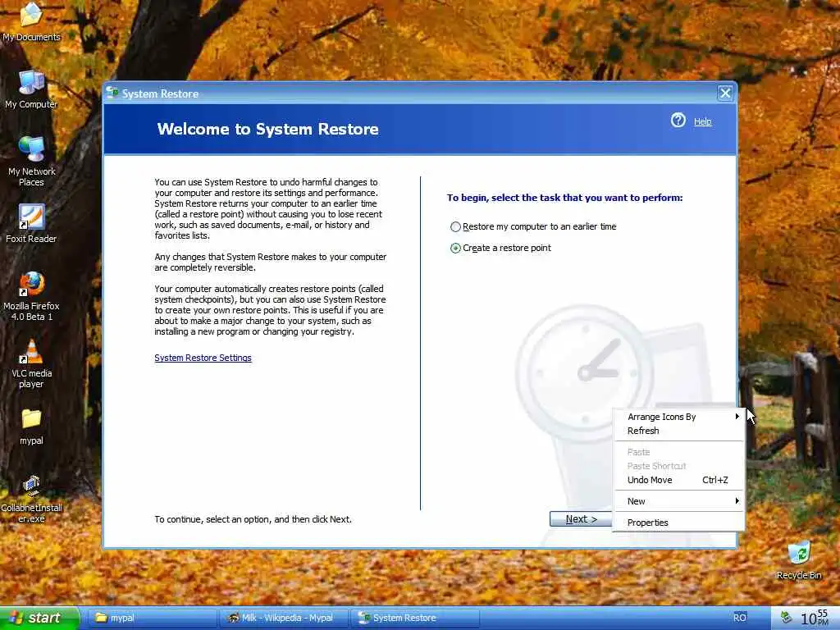Click the Next button
Image resolution: width=840 pixels, height=630 pixels.
pyautogui.click(x=582, y=519)
